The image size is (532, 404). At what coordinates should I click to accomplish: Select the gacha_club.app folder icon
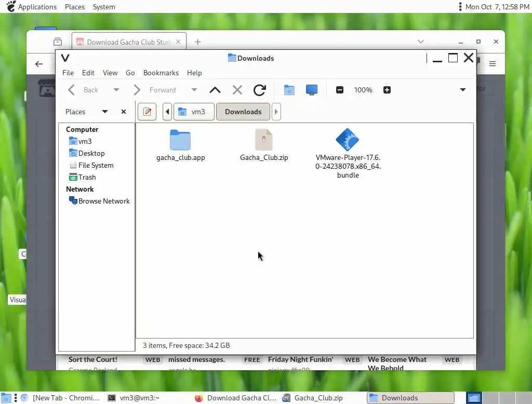tap(180, 140)
